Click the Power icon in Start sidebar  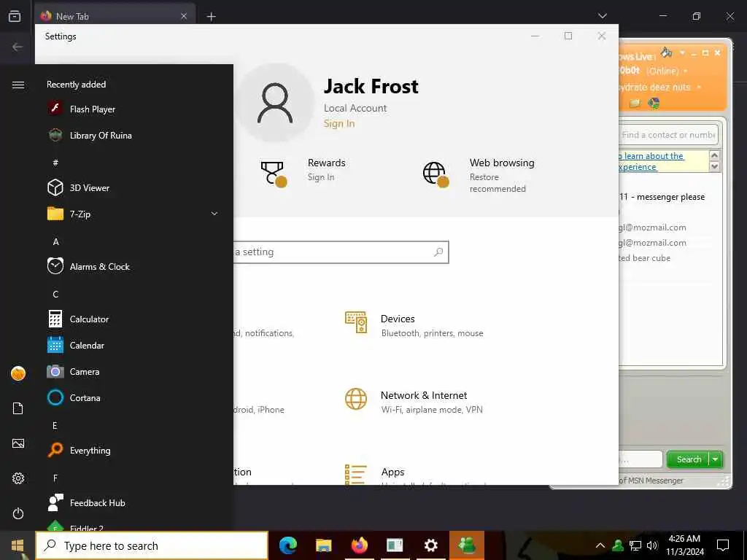(x=18, y=513)
